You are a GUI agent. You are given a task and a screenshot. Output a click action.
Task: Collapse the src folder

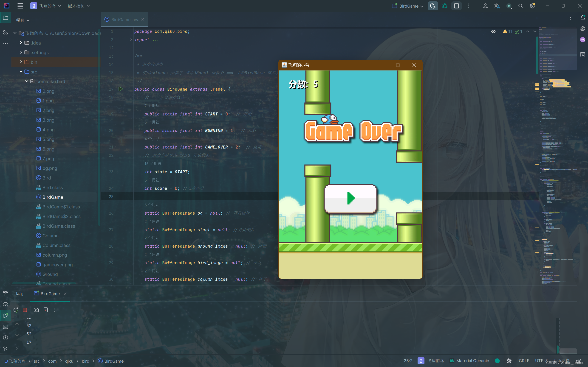tap(21, 72)
